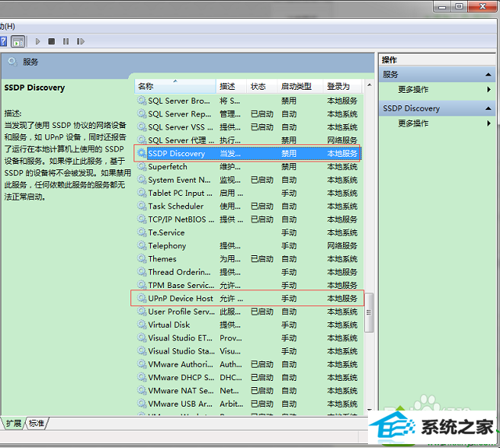Switch to the 扩展 tab
This screenshot has height=448, width=500.
coord(13,424)
